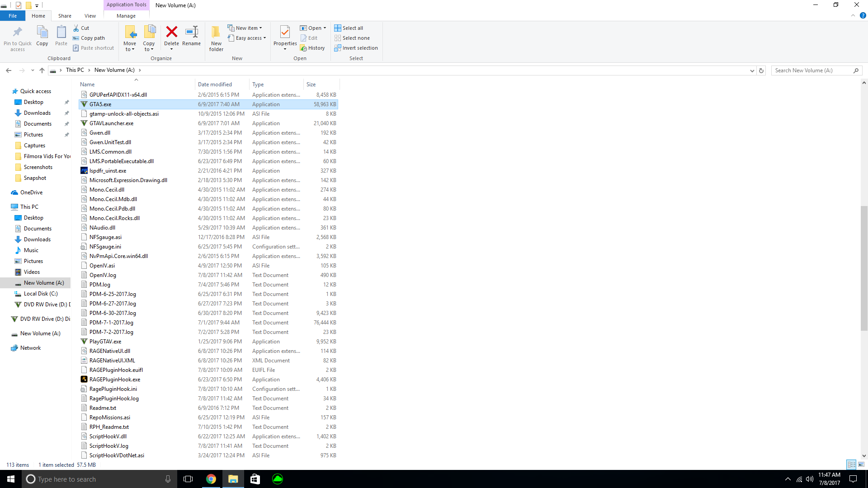This screenshot has height=488, width=868.
Task: Expand the Easy access dropdown
Action: [247, 38]
